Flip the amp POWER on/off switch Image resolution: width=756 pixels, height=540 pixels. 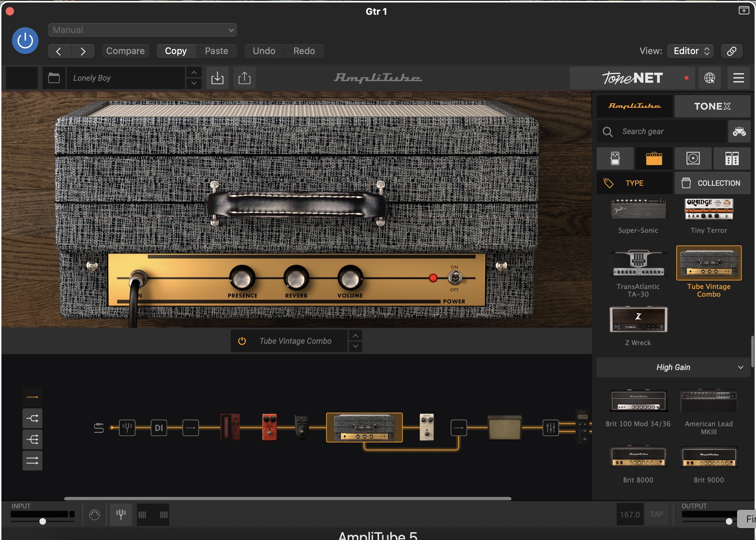coord(455,278)
